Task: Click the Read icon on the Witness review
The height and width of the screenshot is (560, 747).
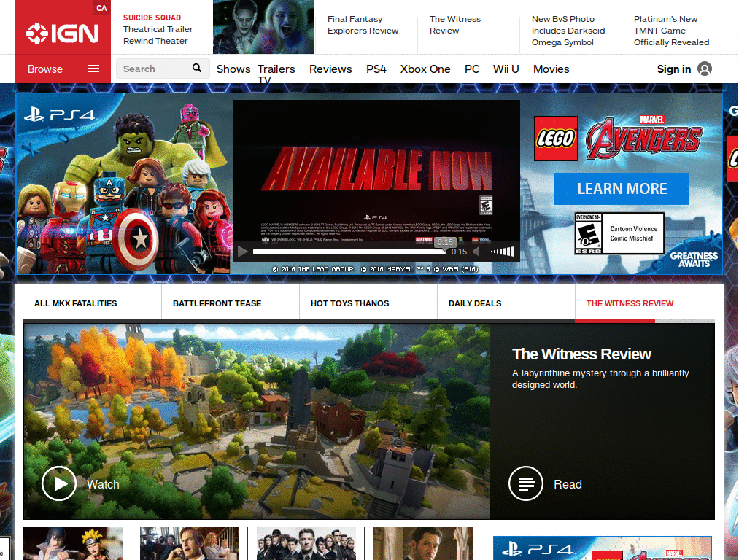Action: point(525,483)
